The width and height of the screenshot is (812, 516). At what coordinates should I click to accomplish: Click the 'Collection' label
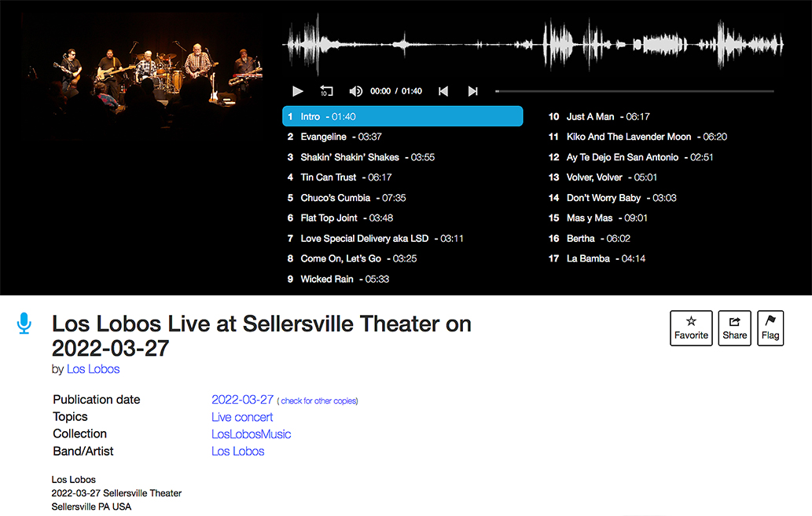[x=79, y=434]
